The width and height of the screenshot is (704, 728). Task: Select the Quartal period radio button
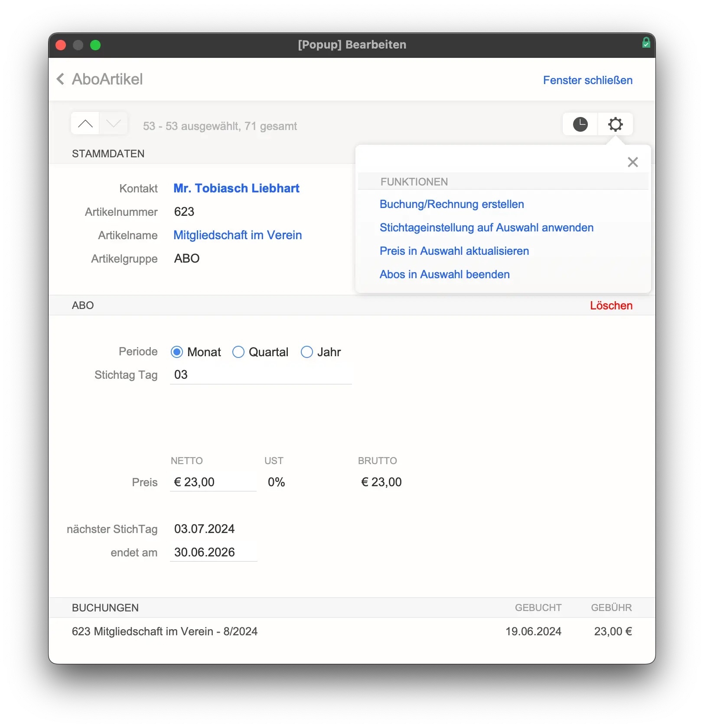pyautogui.click(x=238, y=352)
